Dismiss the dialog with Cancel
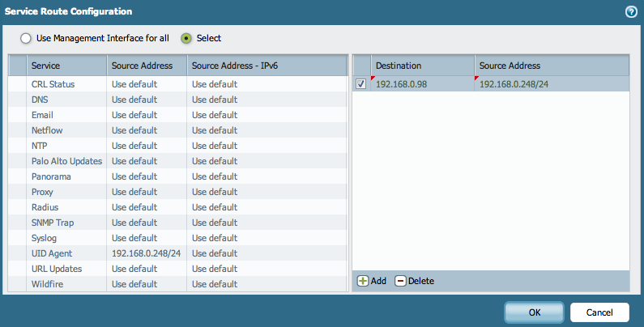 599,312
